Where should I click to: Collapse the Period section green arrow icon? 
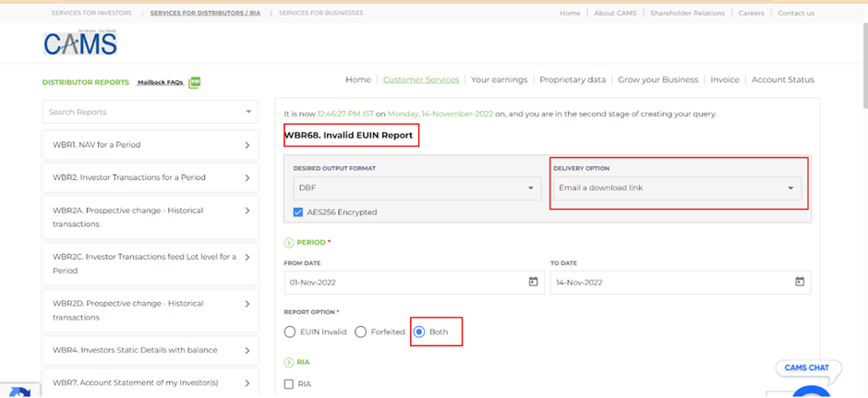point(288,243)
